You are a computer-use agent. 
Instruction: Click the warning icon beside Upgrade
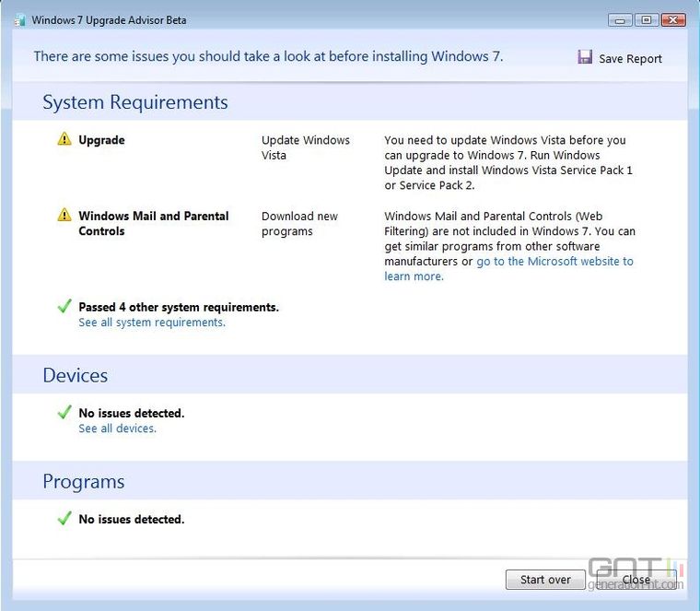pos(64,139)
